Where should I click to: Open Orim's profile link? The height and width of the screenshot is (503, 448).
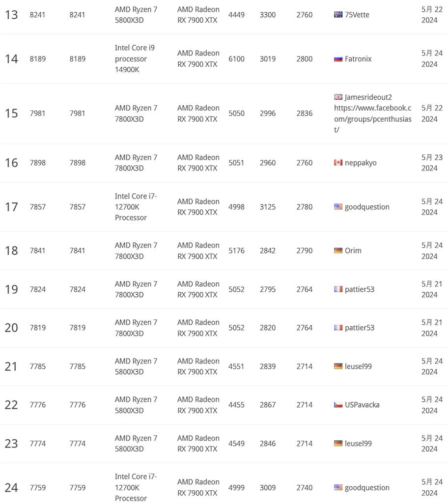click(x=353, y=251)
